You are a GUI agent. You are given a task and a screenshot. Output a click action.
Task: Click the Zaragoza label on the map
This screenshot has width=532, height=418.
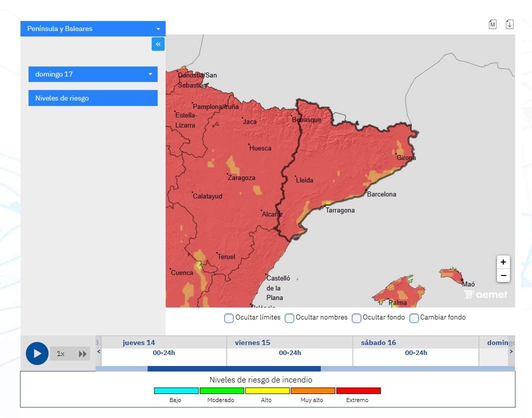pos(242,177)
